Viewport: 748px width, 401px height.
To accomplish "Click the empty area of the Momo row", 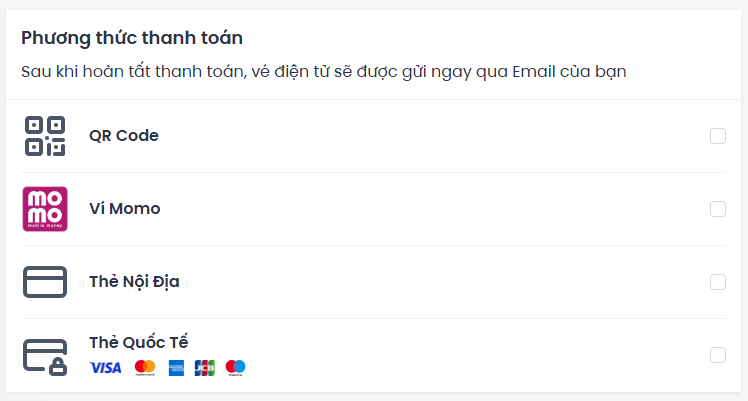I will click(429, 209).
